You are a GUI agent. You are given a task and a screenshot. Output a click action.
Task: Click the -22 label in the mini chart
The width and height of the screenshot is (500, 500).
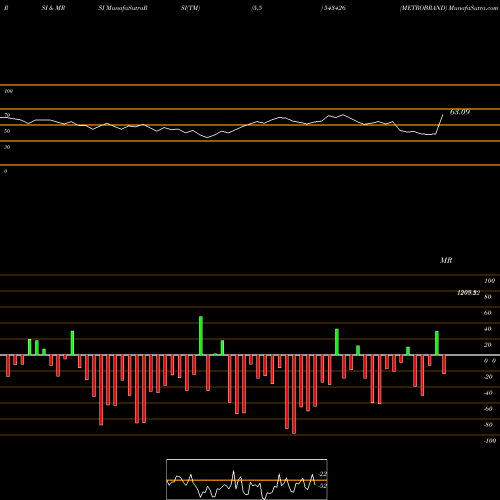click(x=323, y=474)
